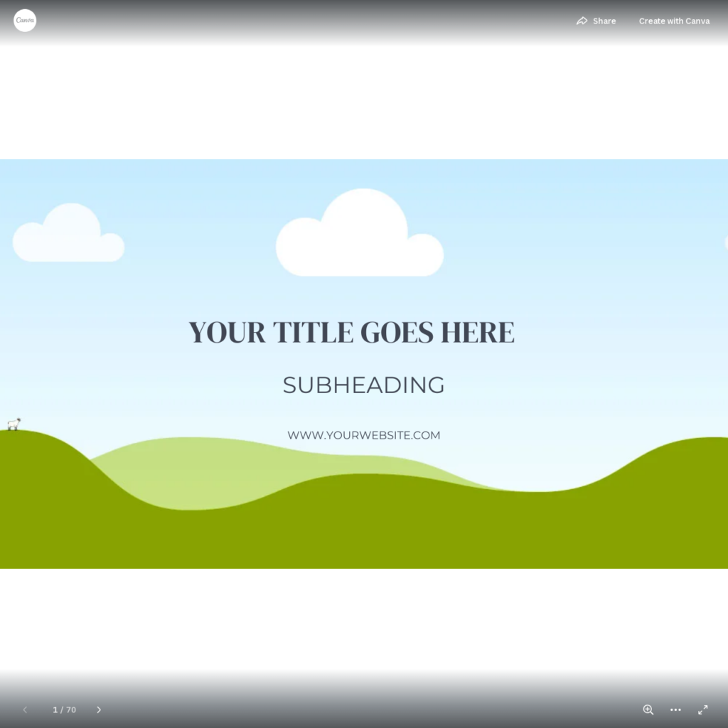Click the small cloud on the left
The height and width of the screenshot is (728, 728).
click(69, 232)
